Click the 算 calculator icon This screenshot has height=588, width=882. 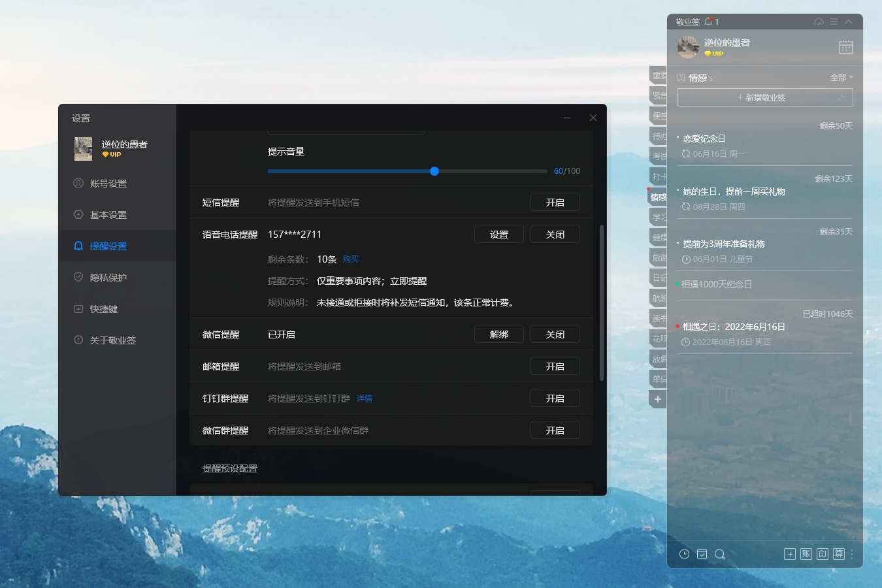click(839, 554)
